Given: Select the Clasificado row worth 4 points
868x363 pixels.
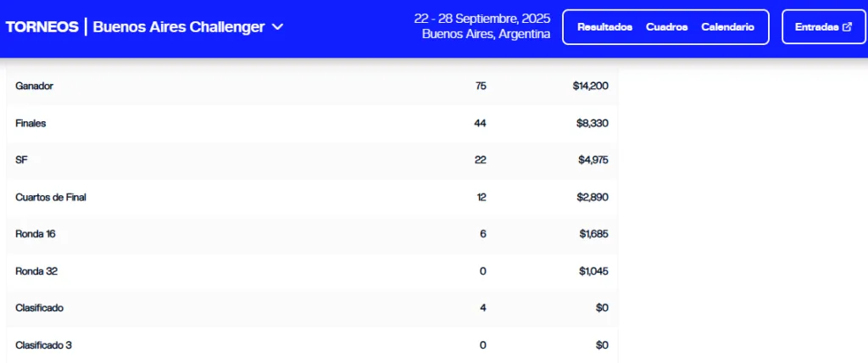Looking at the screenshot, I should (39, 308).
